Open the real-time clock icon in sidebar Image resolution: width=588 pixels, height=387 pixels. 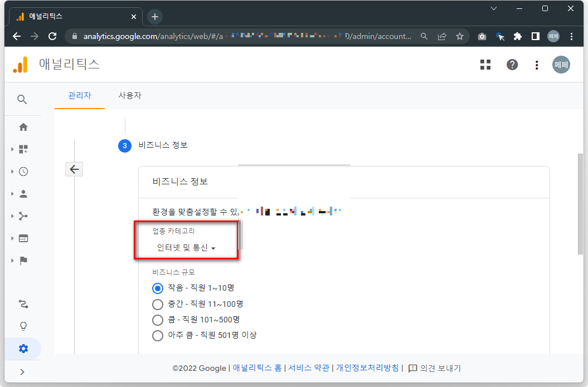point(23,171)
